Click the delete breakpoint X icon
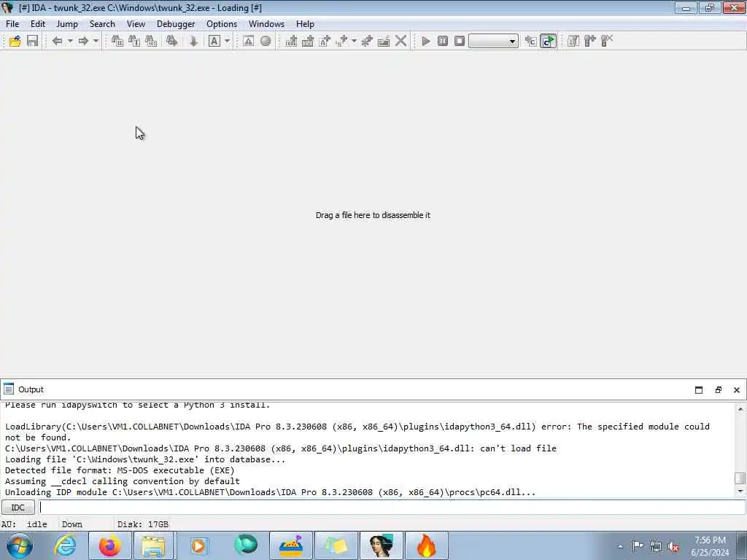The width and height of the screenshot is (747, 560). pyautogui.click(x=606, y=41)
